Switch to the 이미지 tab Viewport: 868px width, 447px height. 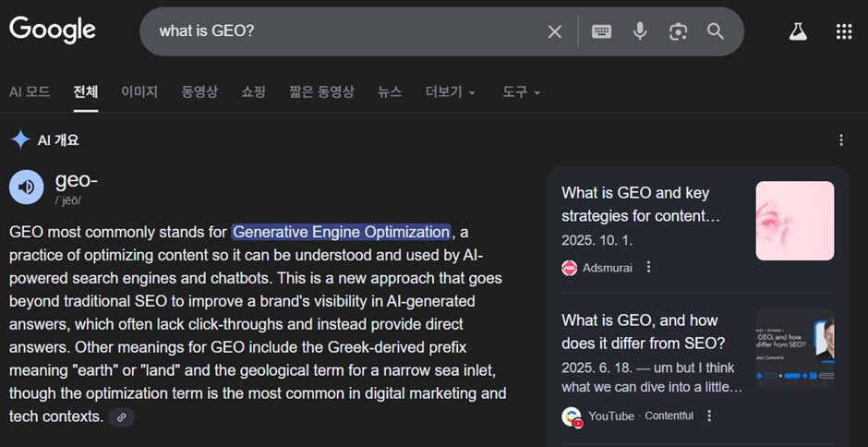(x=139, y=91)
